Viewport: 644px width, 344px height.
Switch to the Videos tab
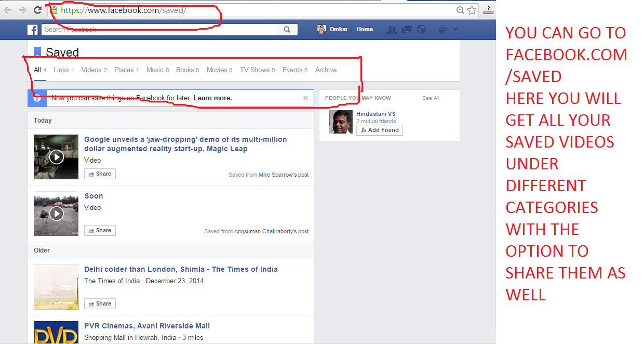tap(94, 70)
